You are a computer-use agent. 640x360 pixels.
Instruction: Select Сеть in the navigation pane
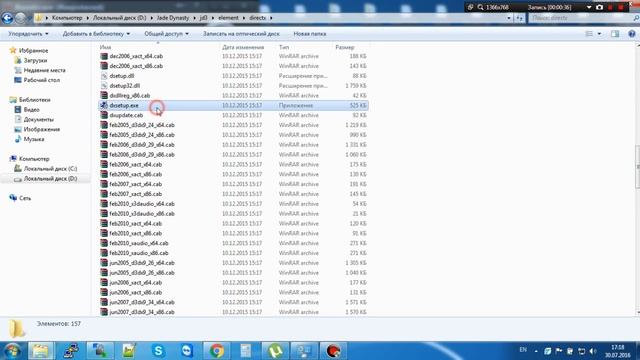coord(25,198)
